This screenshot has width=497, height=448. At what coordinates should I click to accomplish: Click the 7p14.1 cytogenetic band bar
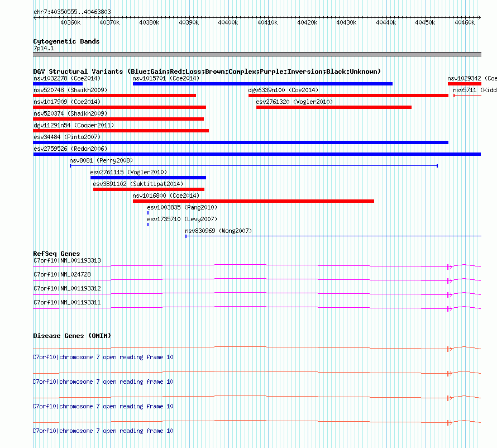(257, 54)
